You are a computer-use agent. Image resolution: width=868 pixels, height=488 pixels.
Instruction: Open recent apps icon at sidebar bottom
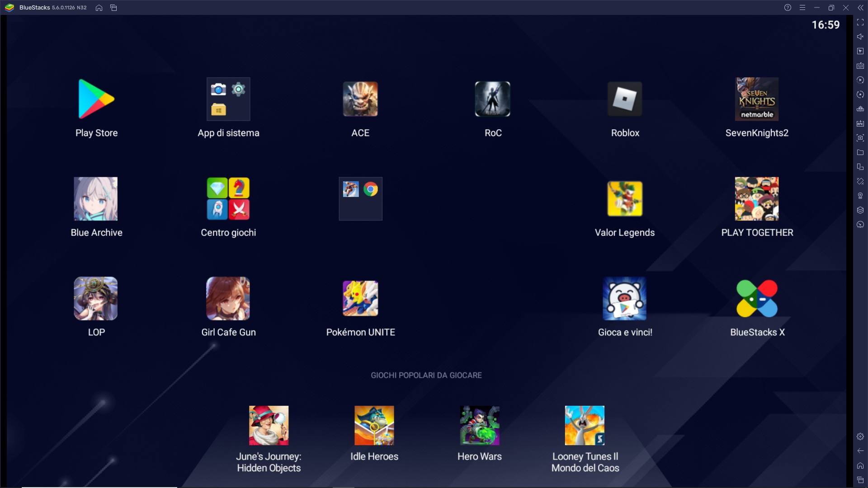(x=860, y=480)
